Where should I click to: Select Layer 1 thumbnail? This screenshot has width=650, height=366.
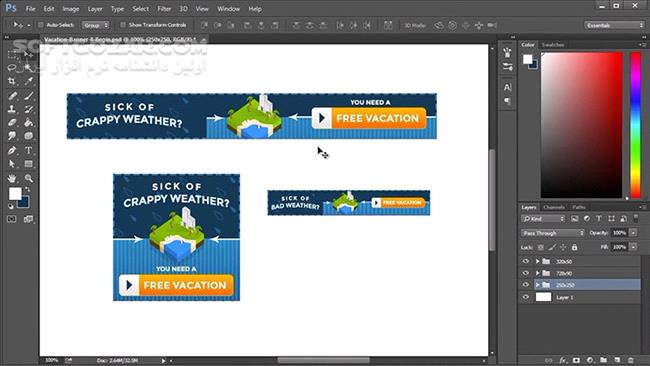pyautogui.click(x=543, y=297)
